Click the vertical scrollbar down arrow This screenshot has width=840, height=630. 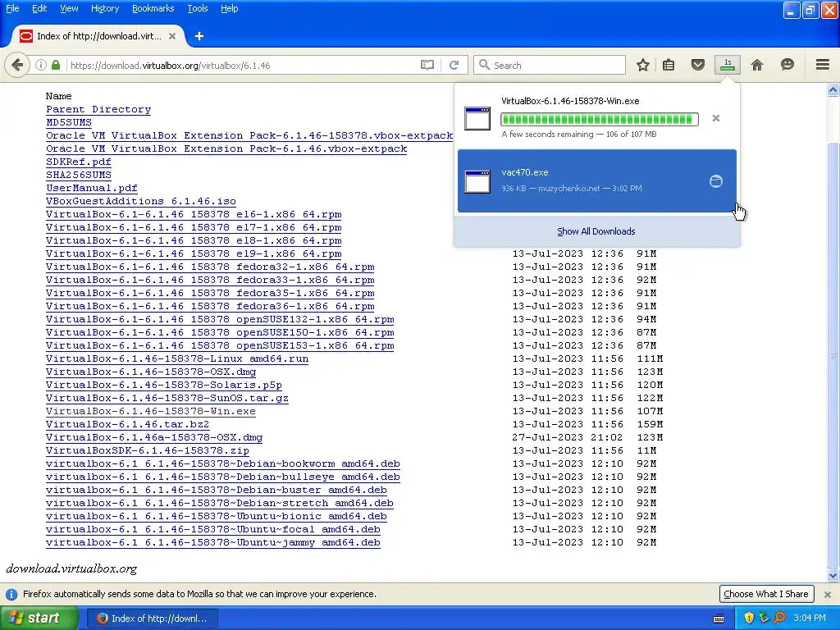[x=833, y=576]
